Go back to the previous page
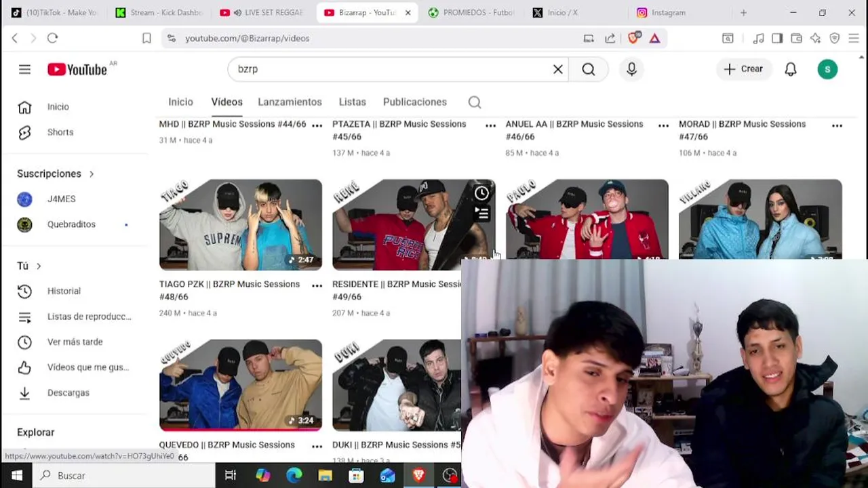 pos(14,39)
